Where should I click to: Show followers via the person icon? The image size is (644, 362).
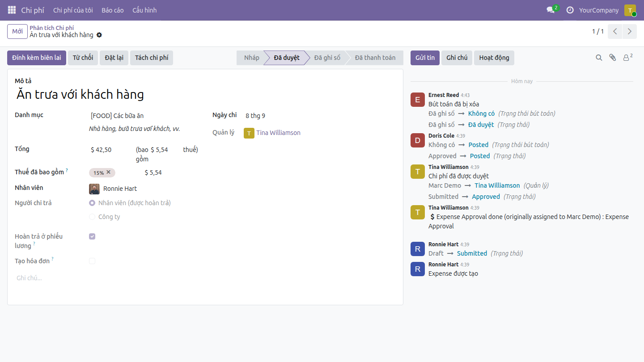pos(628,57)
